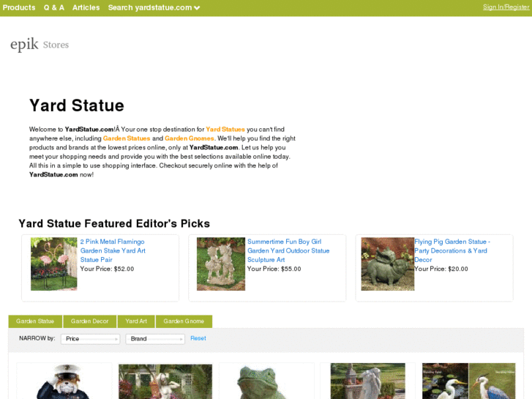Screen dimensions: 532x399
Task: Click the epik Stores logo
Action: pyautogui.click(x=40, y=45)
